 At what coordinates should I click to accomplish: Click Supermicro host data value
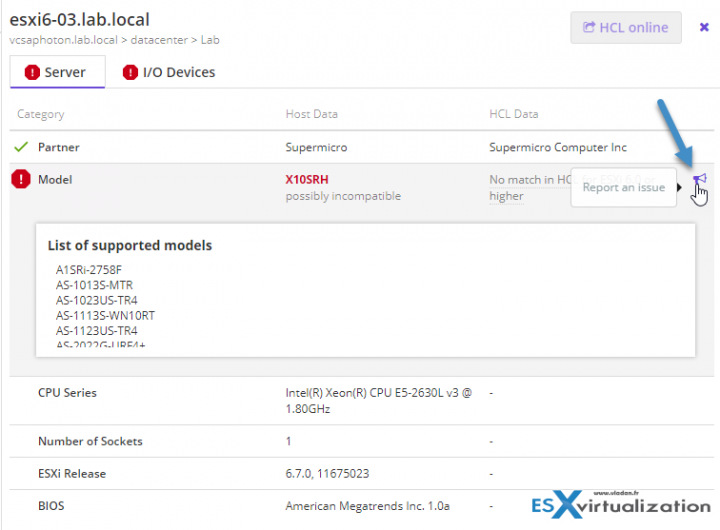pos(316,147)
